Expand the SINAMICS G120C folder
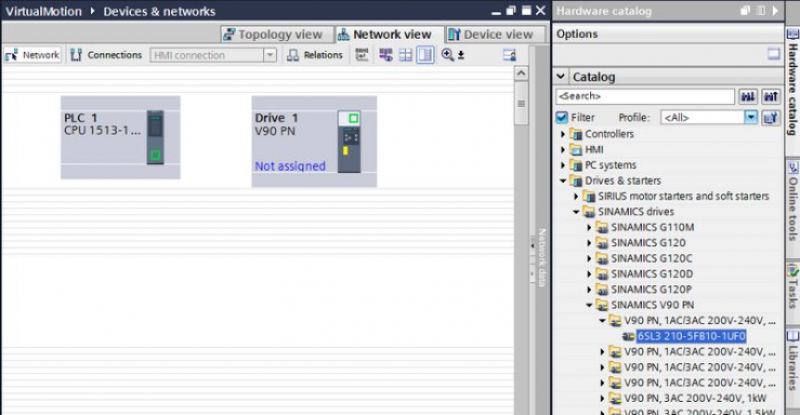Screen dimensions: 800x415 pyautogui.click(x=590, y=258)
